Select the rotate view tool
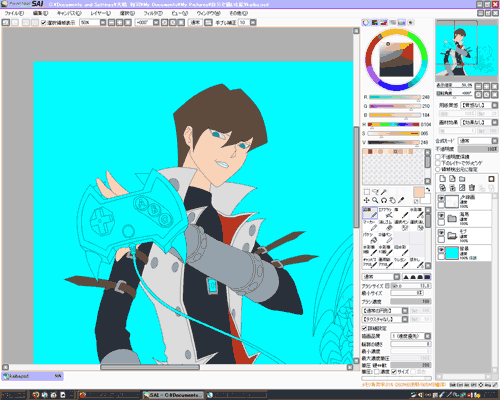Viewport: 500px width, 400px height. [x=384, y=200]
